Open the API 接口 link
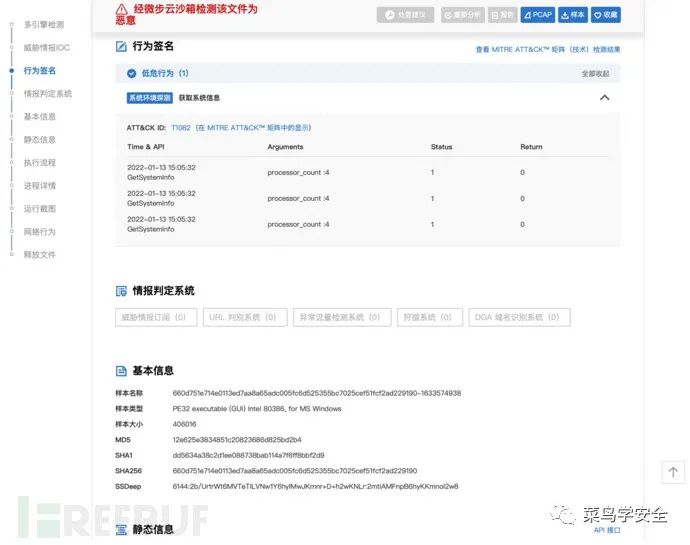The width and height of the screenshot is (690, 545). (607, 530)
